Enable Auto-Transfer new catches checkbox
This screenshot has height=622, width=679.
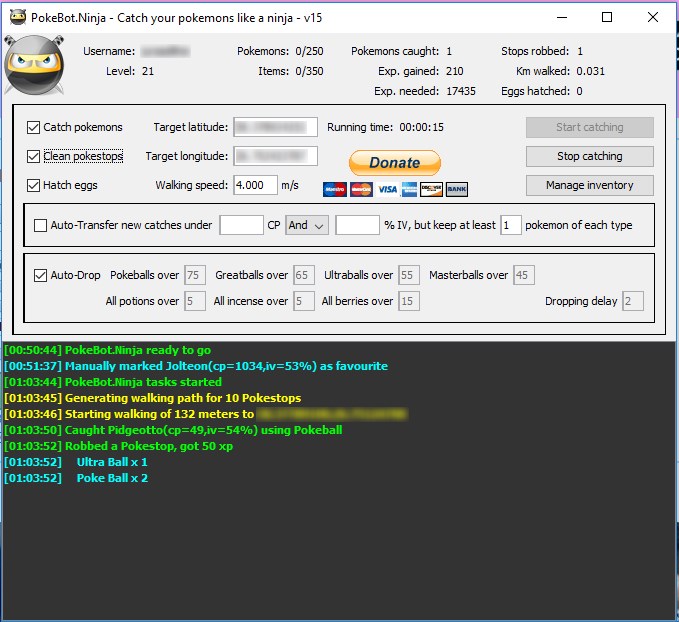pyautogui.click(x=41, y=225)
